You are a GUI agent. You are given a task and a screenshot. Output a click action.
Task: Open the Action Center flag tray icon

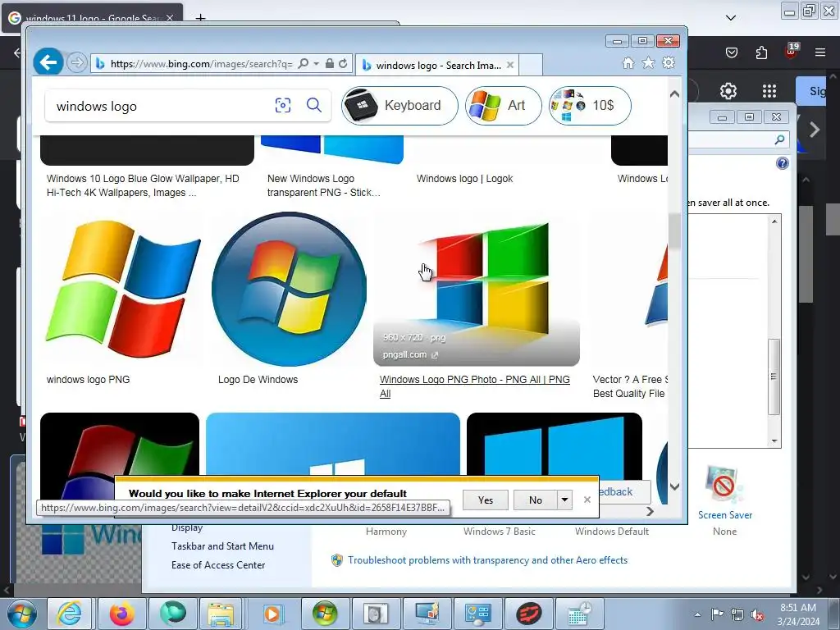pyautogui.click(x=717, y=614)
